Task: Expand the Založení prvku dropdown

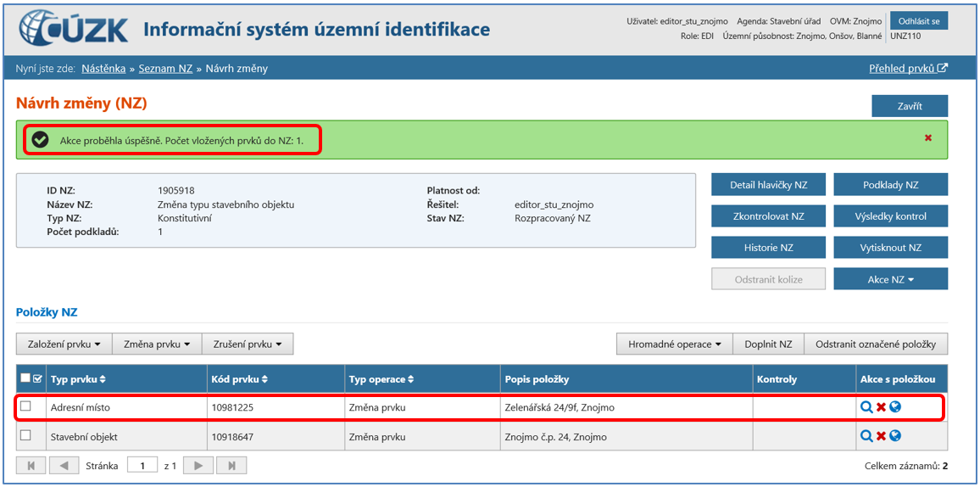Action: pyautogui.click(x=64, y=344)
